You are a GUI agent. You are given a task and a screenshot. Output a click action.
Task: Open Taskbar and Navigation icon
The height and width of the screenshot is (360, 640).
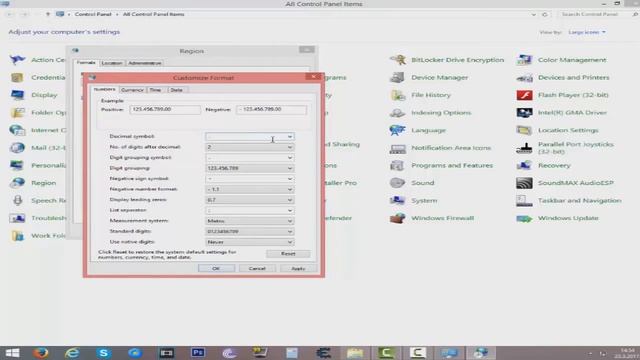coord(524,200)
